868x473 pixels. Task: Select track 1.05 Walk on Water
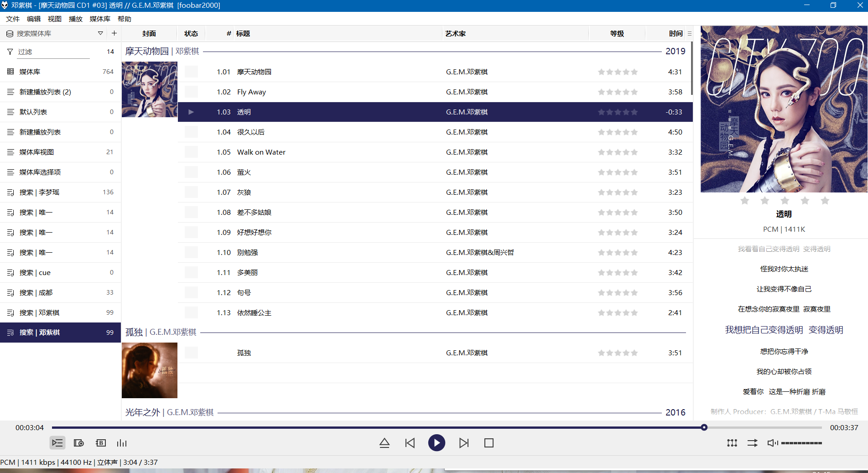[435, 152]
